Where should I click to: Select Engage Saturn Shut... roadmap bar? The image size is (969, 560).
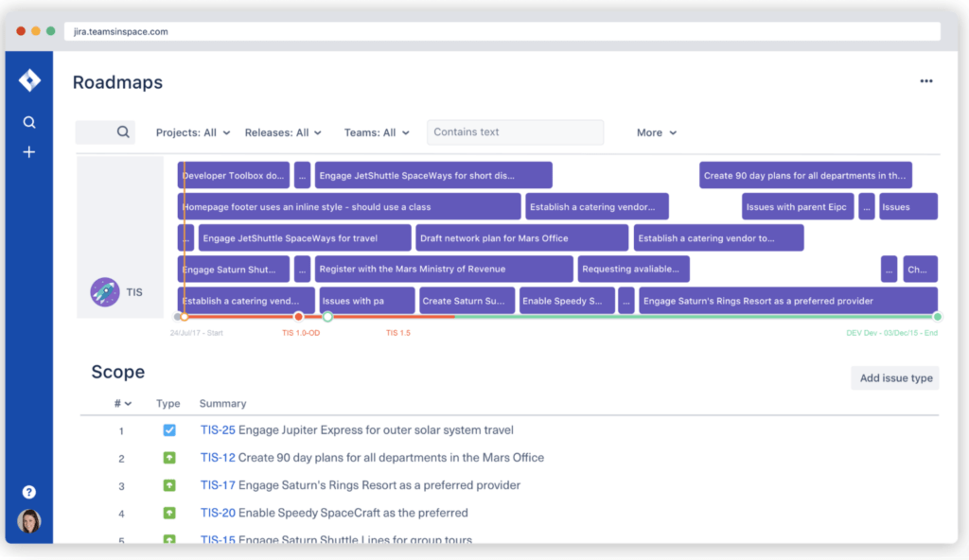(x=234, y=269)
